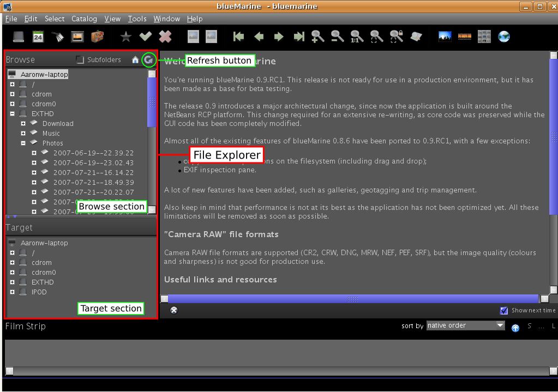
Task: Expand the IPOD node in Target tree
Action: 13,292
